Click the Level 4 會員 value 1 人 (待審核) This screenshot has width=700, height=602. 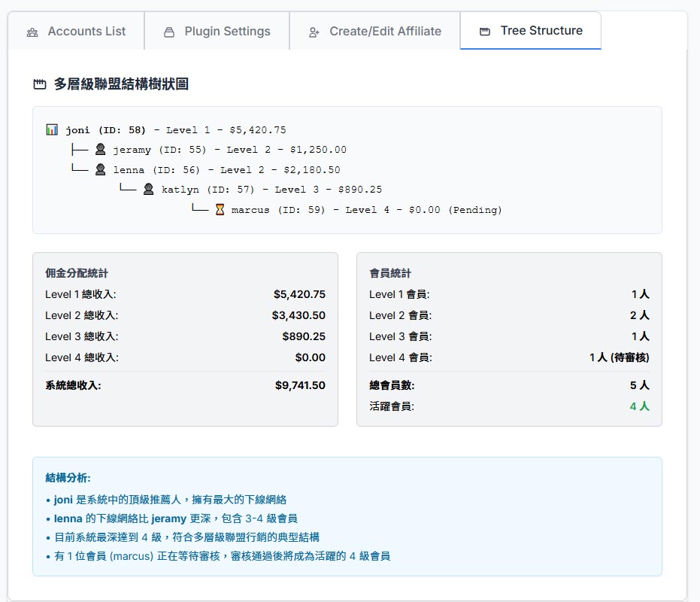pyautogui.click(x=620, y=357)
